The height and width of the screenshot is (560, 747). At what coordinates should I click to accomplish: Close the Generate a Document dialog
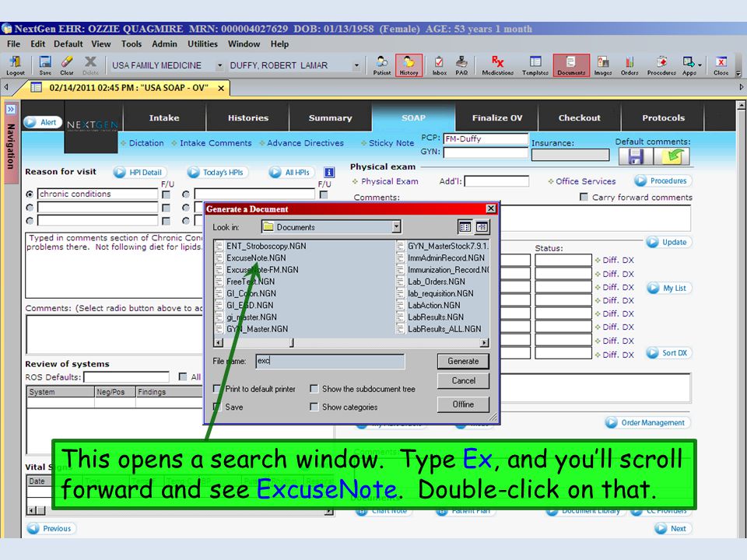[491, 208]
